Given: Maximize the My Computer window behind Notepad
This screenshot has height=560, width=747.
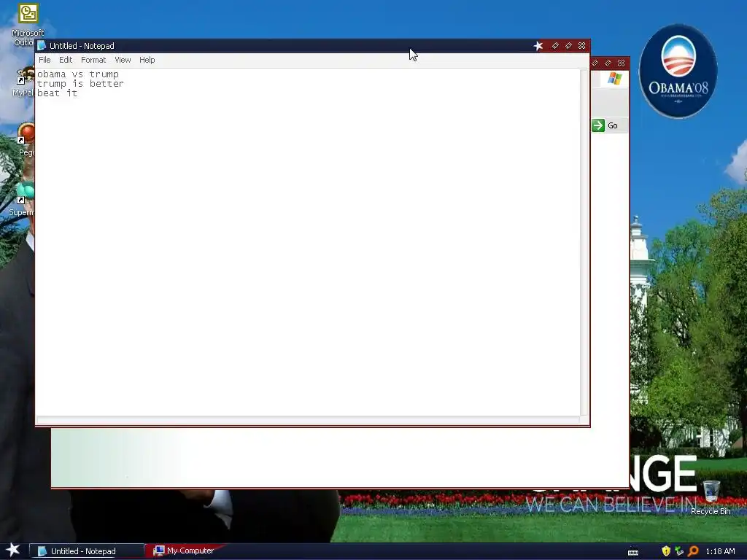Looking at the screenshot, I should 608,63.
